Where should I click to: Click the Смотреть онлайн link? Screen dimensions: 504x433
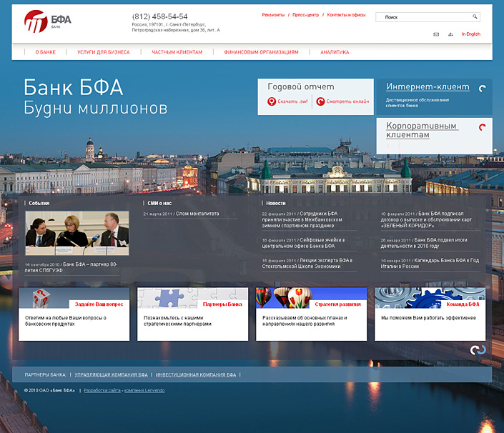coord(347,101)
